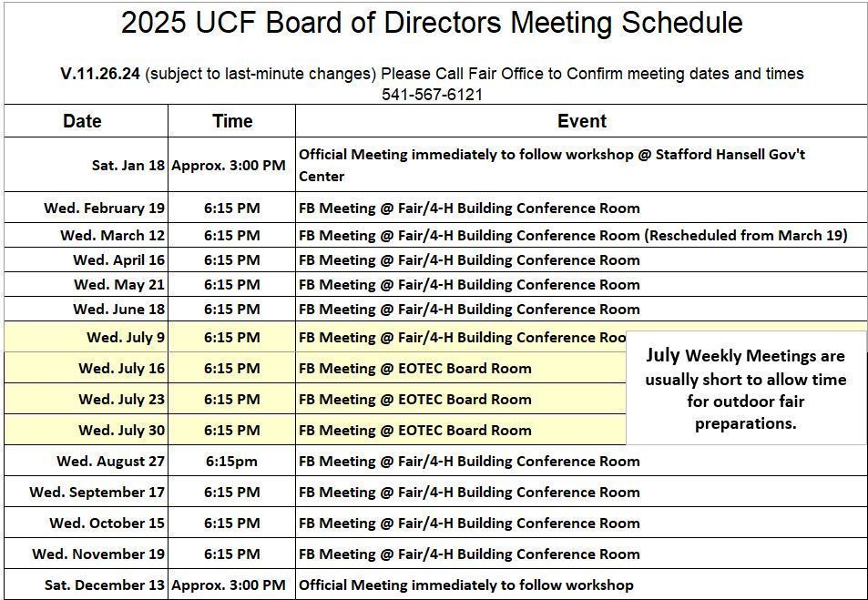Select the Wed. February 19 date cell
The width and height of the screenshot is (868, 600).
pyautogui.click(x=105, y=208)
